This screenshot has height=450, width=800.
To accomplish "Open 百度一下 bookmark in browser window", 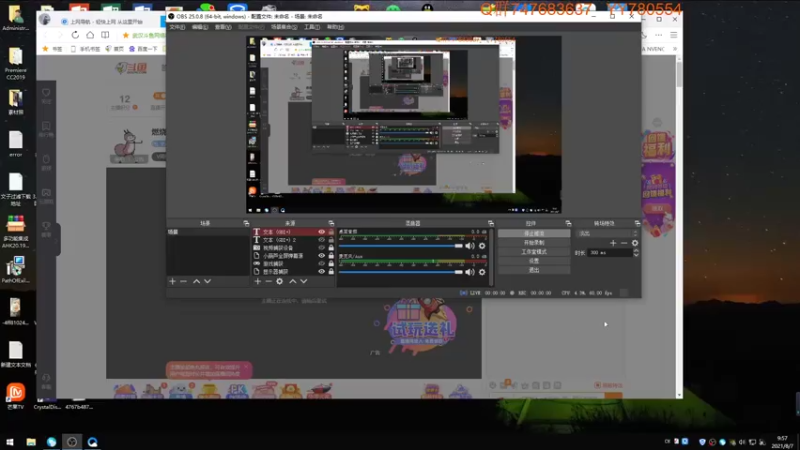I will coord(143,49).
